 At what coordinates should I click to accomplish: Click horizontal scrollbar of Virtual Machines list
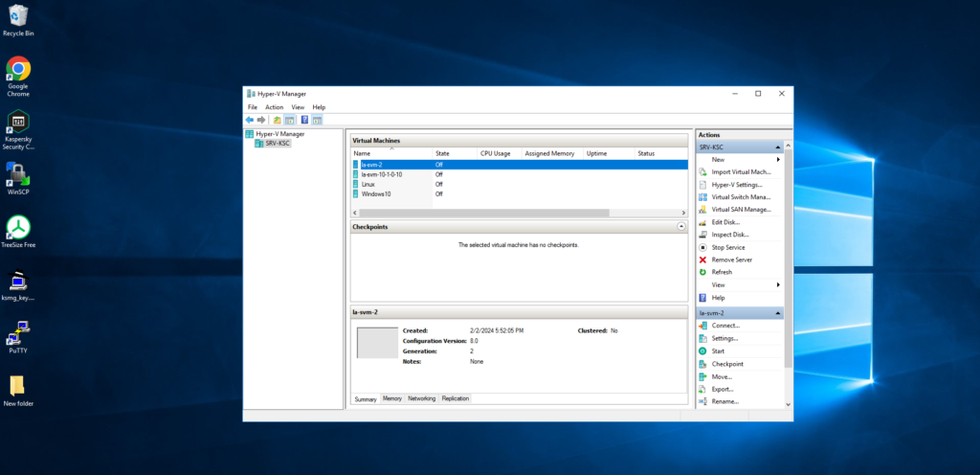point(483,214)
